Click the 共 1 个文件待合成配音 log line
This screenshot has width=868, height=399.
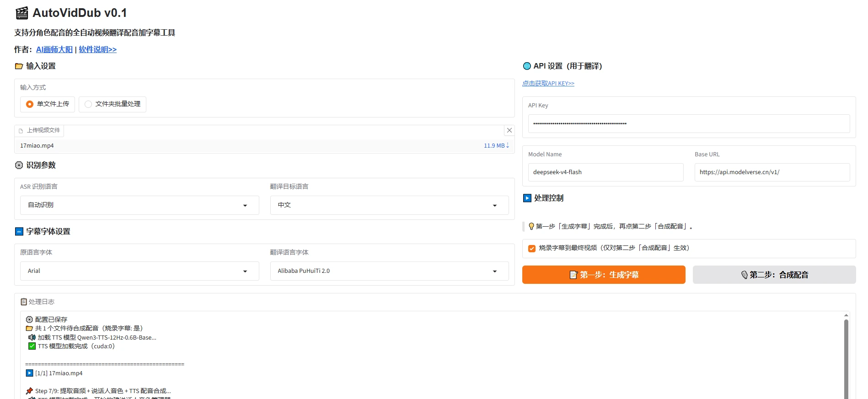click(89, 328)
